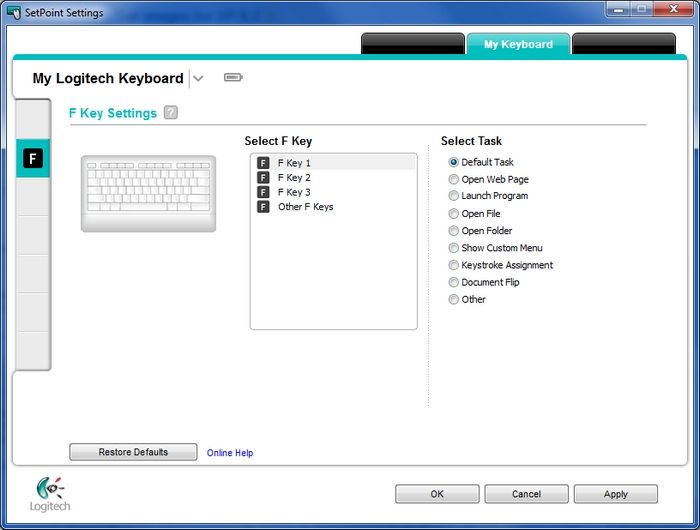
Task: Click the F icon beside F Key 2
Action: [263, 178]
